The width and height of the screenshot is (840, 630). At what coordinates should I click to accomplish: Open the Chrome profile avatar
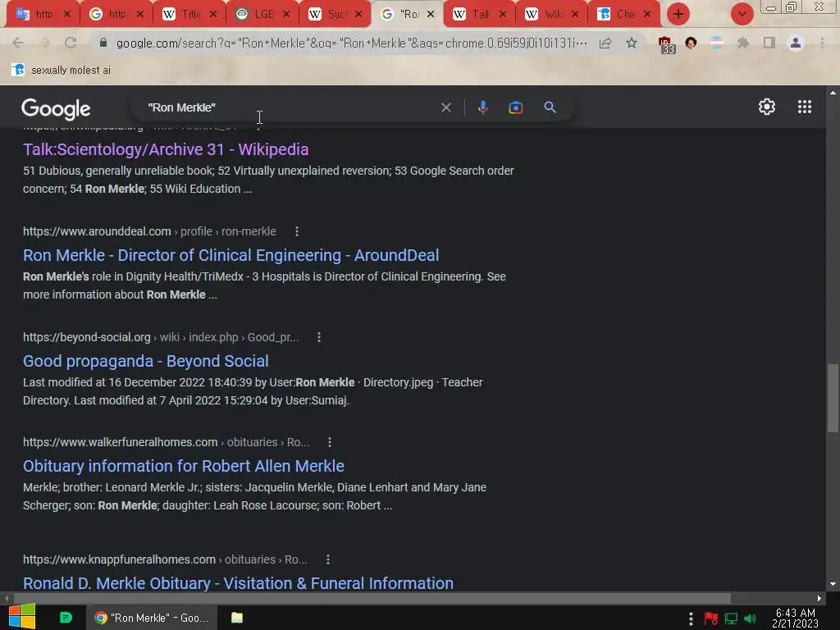796,43
